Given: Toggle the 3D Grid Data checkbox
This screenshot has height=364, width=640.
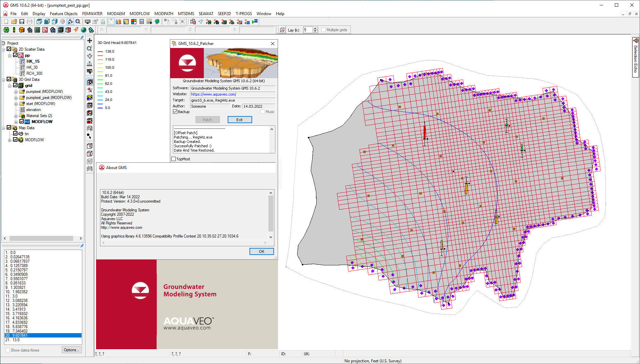Looking at the screenshot, I should [9, 79].
